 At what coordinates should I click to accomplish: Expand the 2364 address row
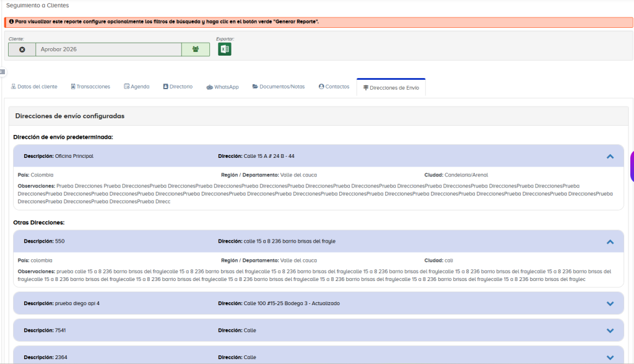pos(610,358)
